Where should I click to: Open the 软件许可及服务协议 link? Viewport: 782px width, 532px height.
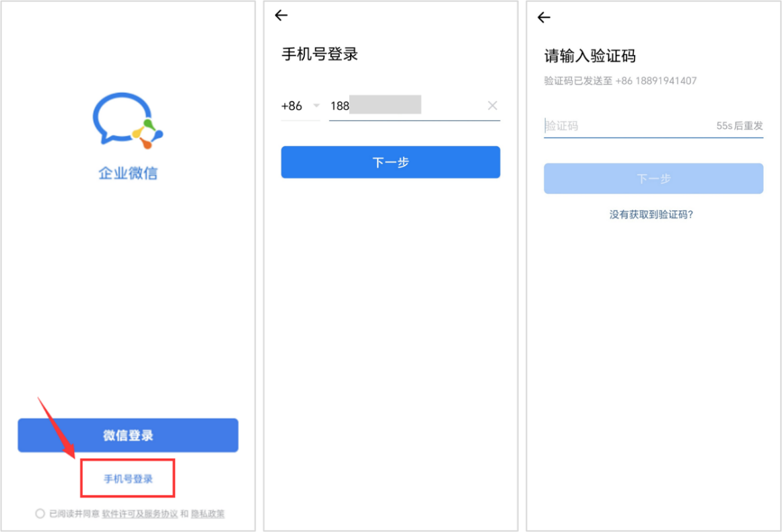pyautogui.click(x=140, y=514)
